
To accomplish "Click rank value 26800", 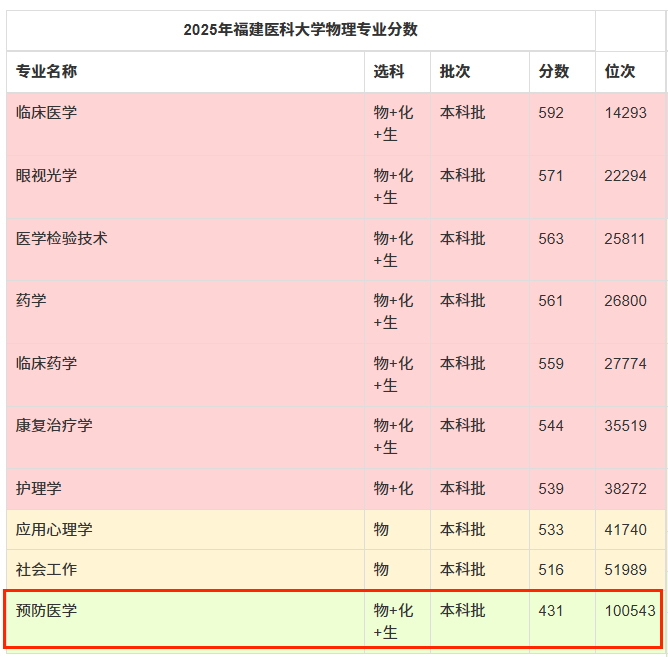I will point(625,301).
